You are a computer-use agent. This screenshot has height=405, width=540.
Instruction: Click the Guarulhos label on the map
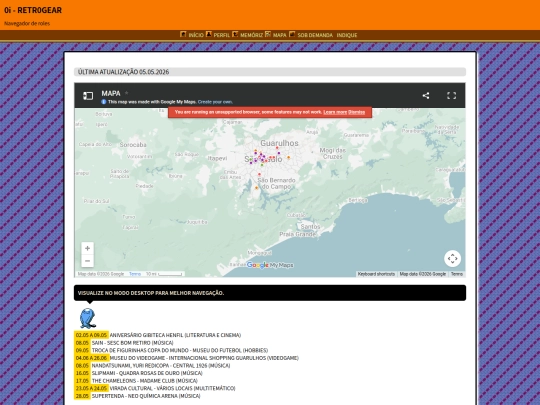click(279, 143)
